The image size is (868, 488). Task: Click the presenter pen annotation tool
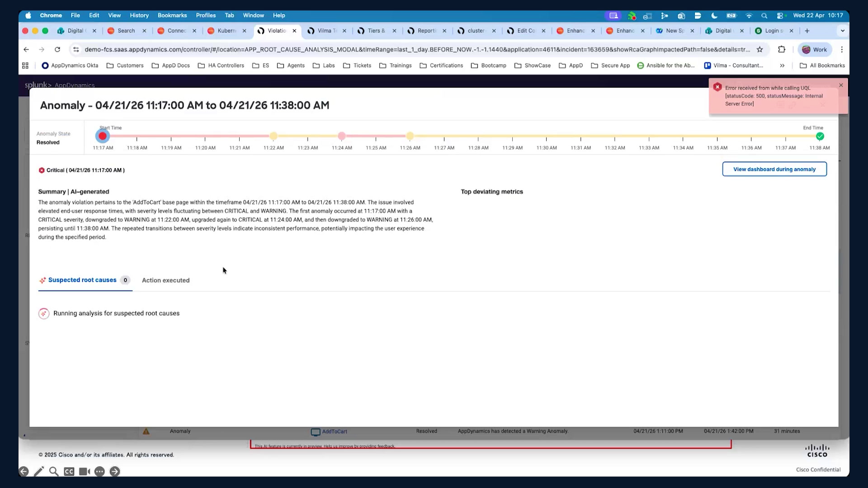point(39,471)
